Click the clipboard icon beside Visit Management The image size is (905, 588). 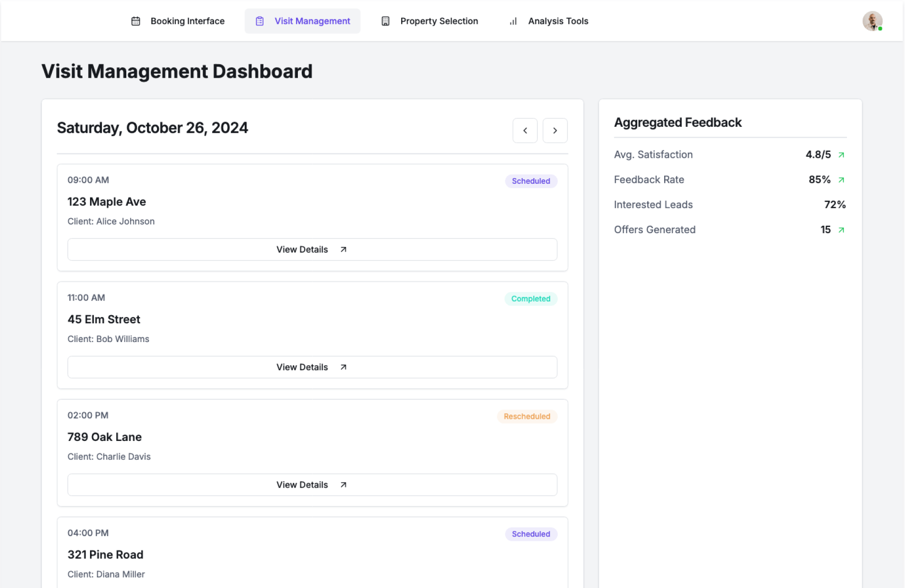tap(260, 21)
